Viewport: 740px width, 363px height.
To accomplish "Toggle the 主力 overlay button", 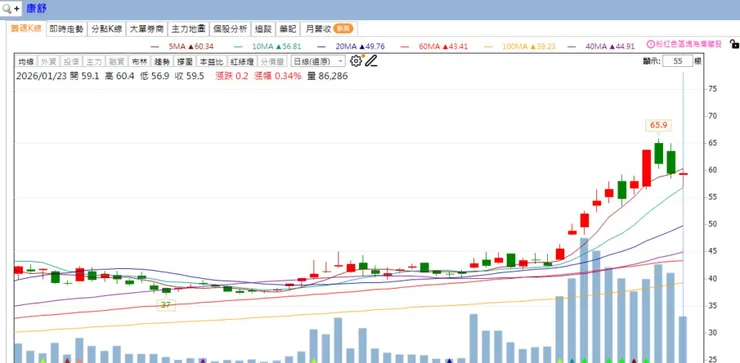I will pyautogui.click(x=94, y=61).
